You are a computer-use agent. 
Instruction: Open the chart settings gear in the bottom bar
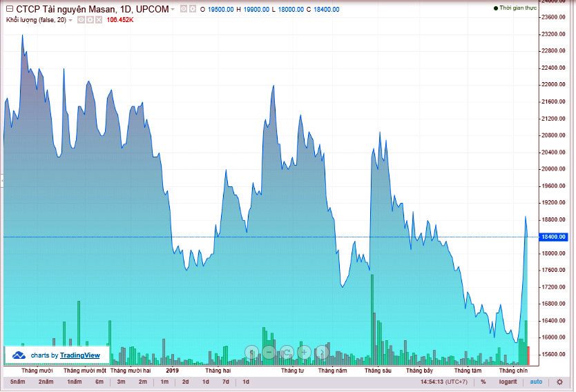(x=559, y=382)
